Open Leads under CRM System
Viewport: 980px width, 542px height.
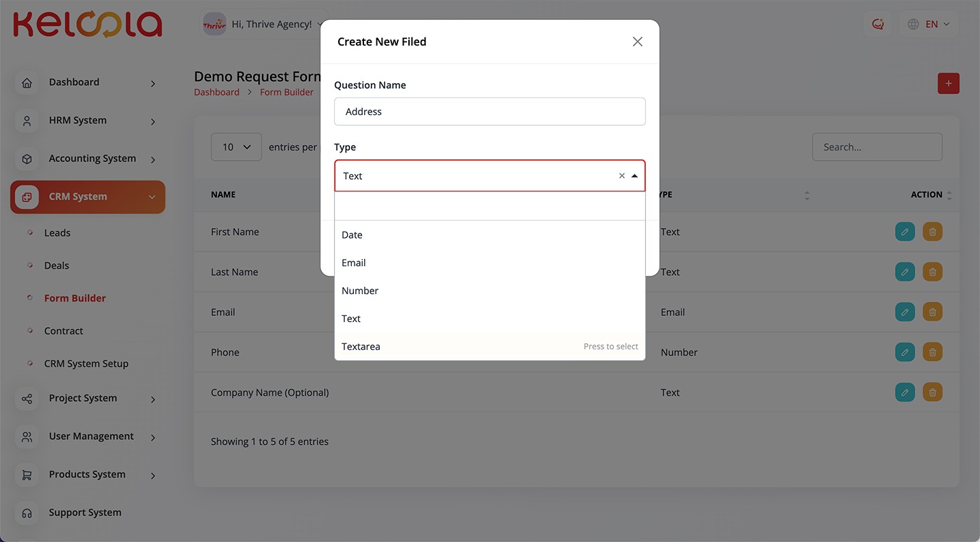tap(57, 233)
